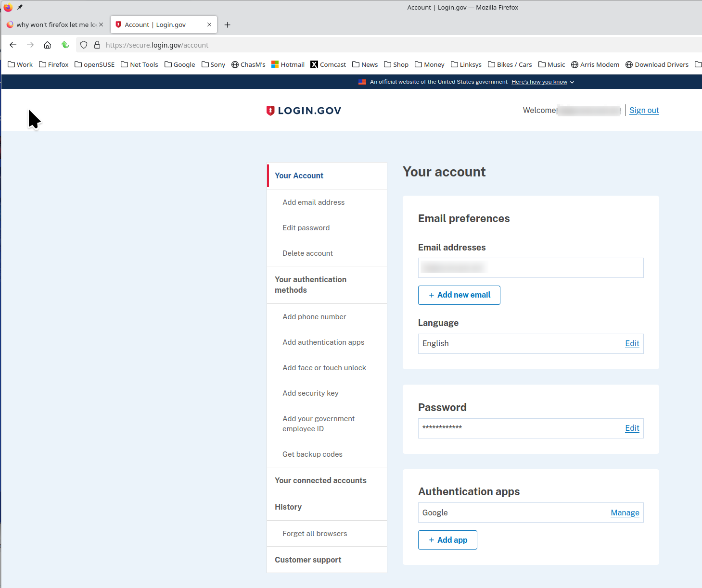Click the Firefox icon in title bar
702x588 pixels.
[x=8, y=7]
